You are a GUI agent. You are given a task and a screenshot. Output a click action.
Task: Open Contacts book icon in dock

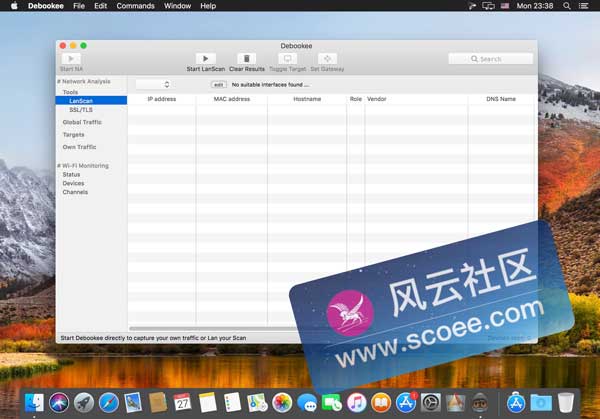[x=158, y=403]
